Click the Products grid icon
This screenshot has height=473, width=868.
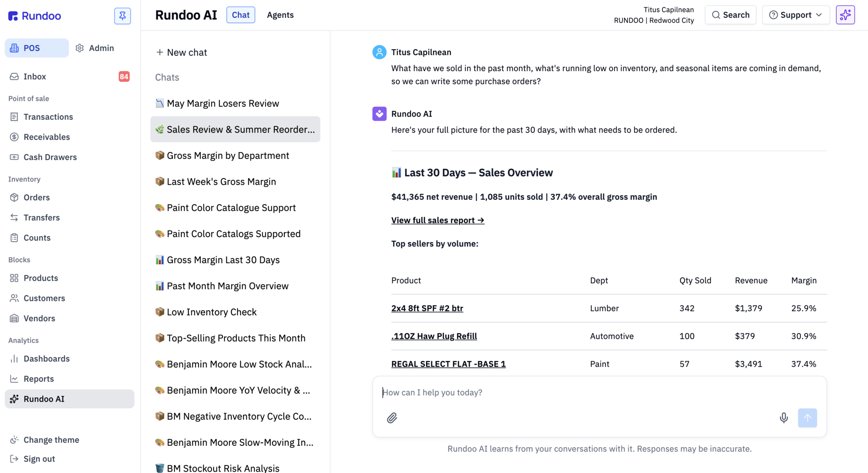pyautogui.click(x=14, y=278)
